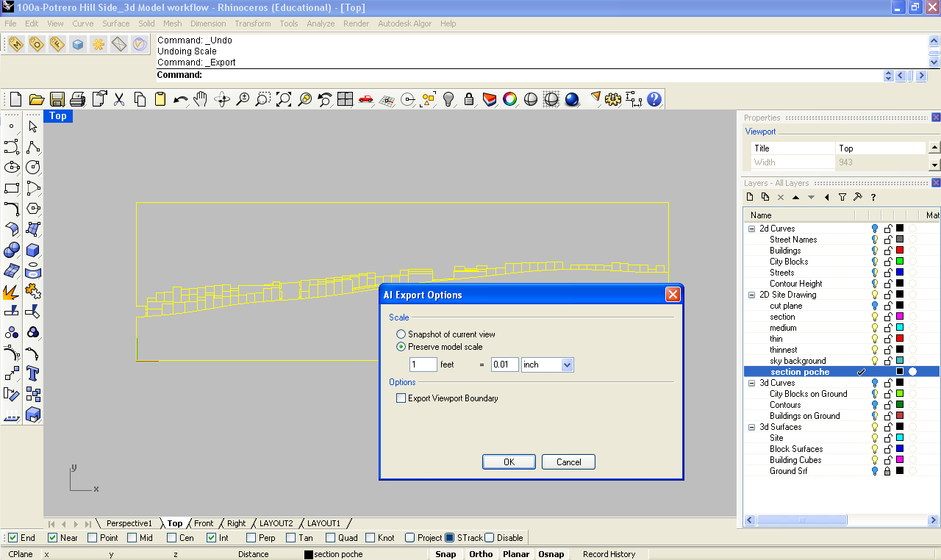
Task: Toggle lock icon of Ground Srf layer
Action: [x=887, y=471]
